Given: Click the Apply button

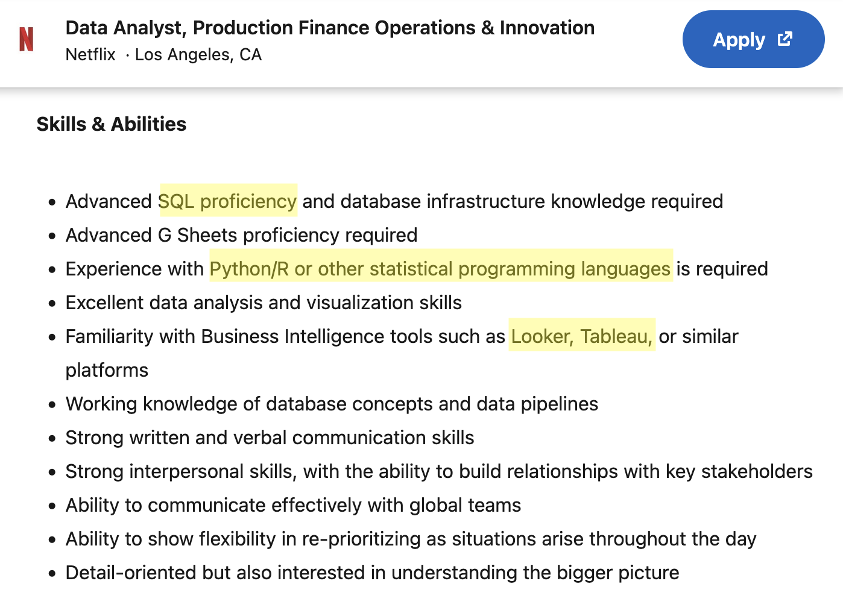Looking at the screenshot, I should coord(753,39).
